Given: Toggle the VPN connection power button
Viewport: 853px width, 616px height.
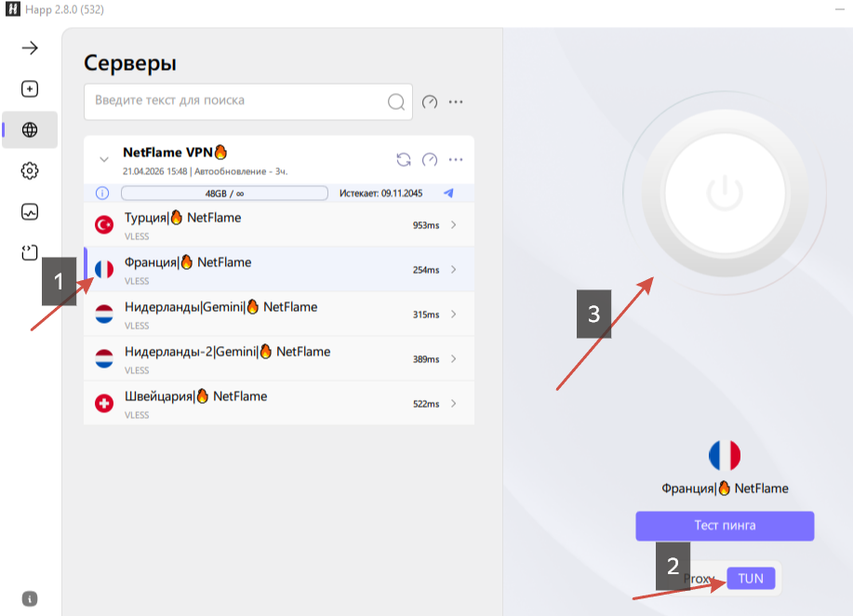Looking at the screenshot, I should 725,194.
